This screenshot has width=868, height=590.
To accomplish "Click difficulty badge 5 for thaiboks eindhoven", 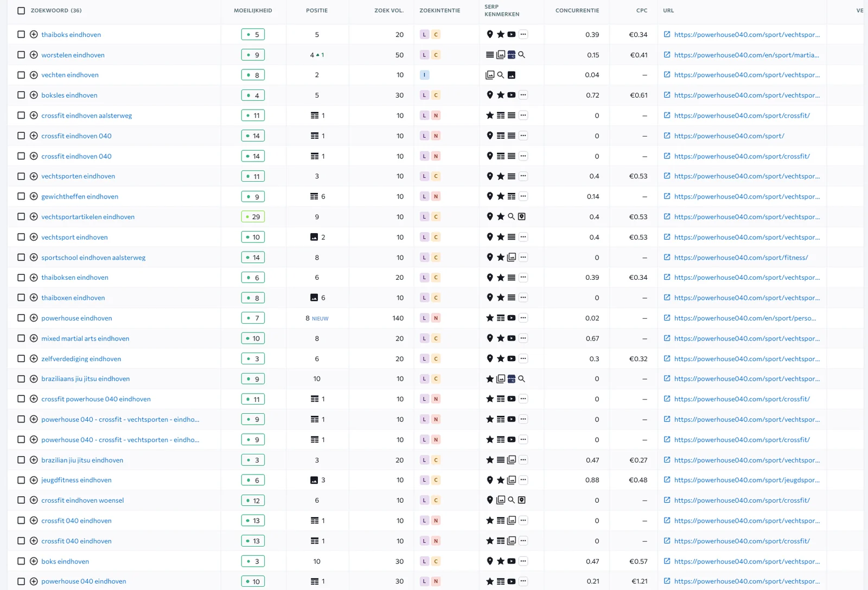I will (253, 34).
